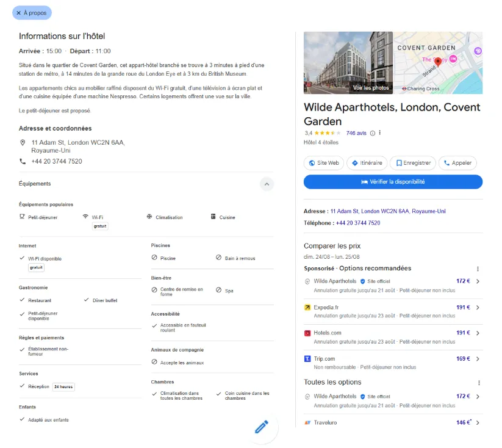Image resolution: width=502 pixels, height=448 pixels.
Task: Click the location pin icon beside address
Action: tap(23, 142)
